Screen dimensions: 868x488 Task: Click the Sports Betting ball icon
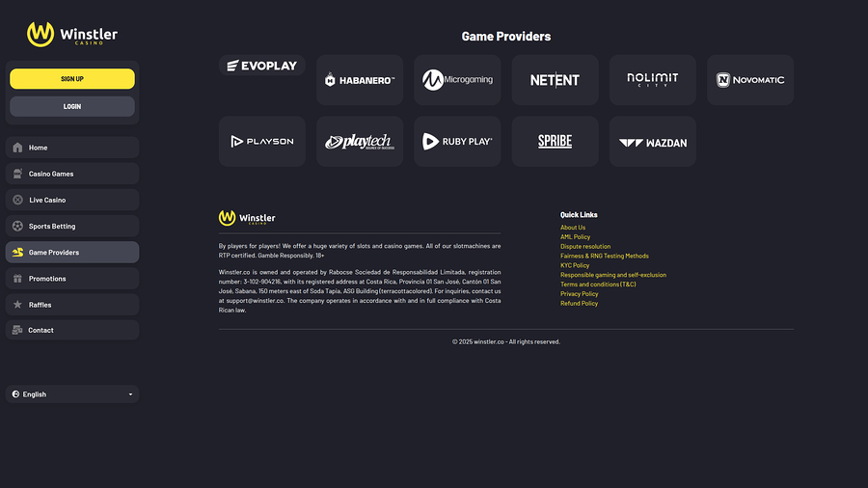(x=17, y=226)
